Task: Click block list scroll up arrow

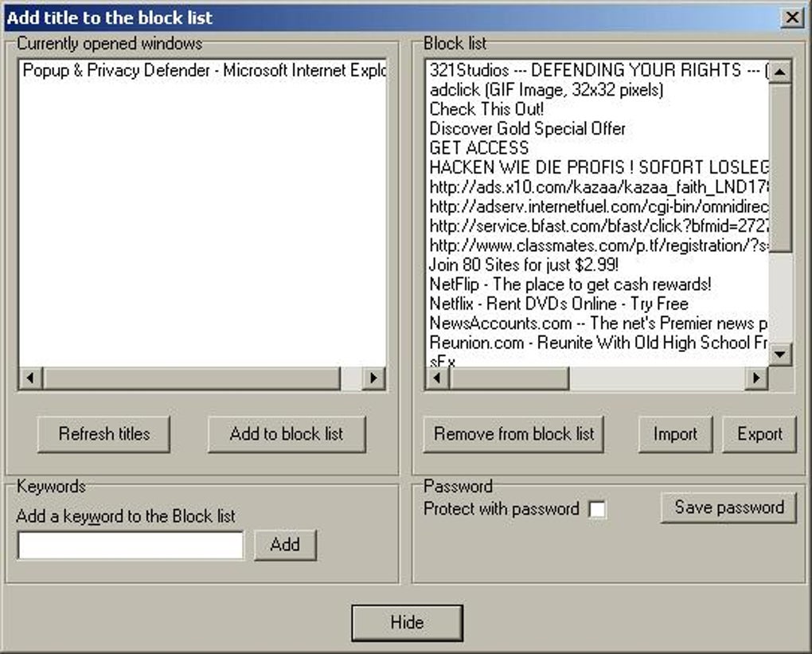Action: (780, 72)
